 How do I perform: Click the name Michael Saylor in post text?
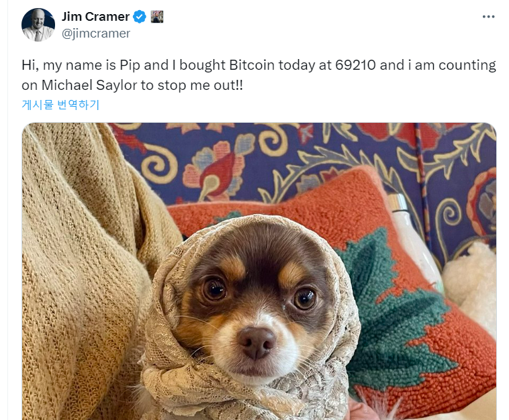click(89, 85)
